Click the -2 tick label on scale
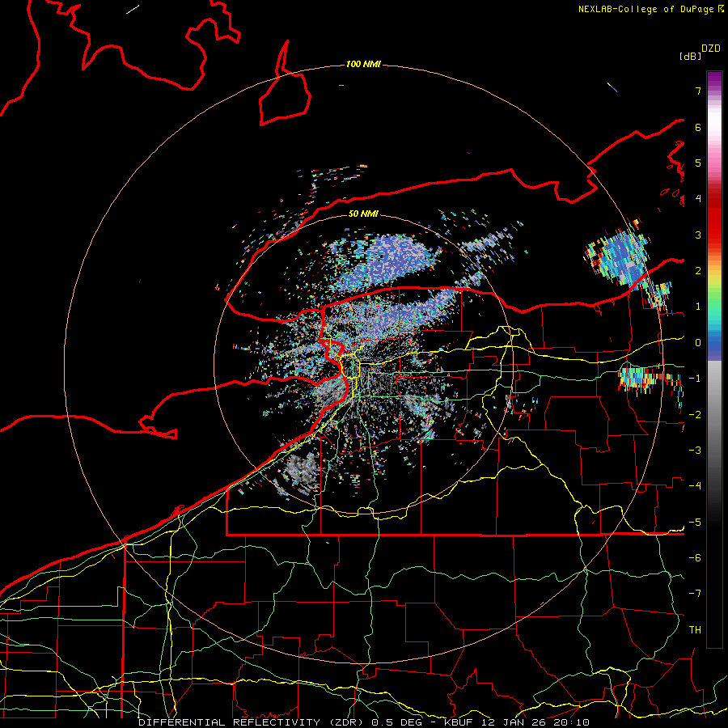This screenshot has width=728, height=728. [x=695, y=415]
